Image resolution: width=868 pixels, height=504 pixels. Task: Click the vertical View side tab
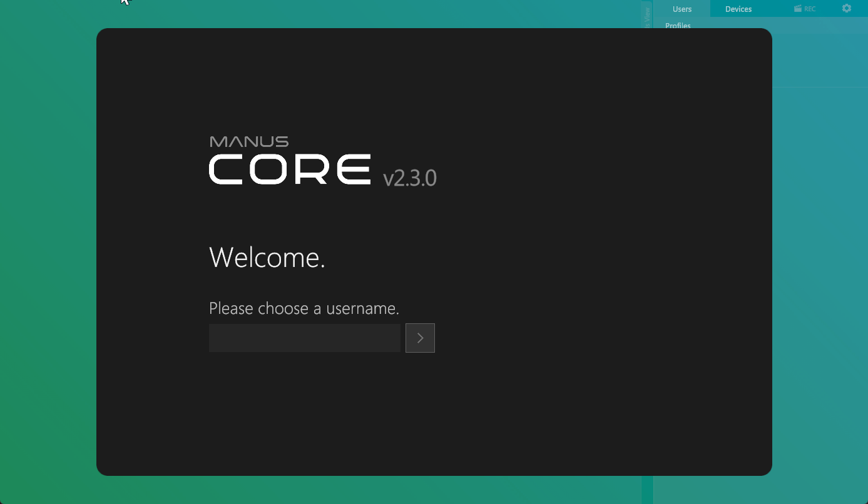point(647,15)
